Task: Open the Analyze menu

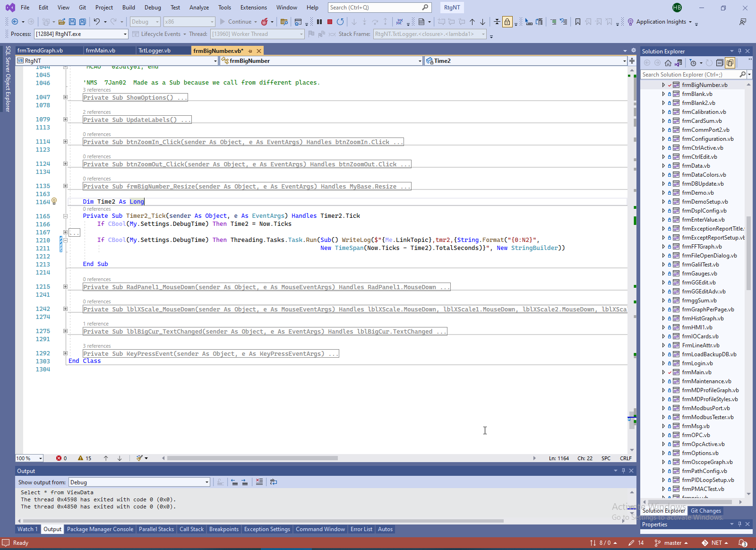Action: (x=199, y=8)
